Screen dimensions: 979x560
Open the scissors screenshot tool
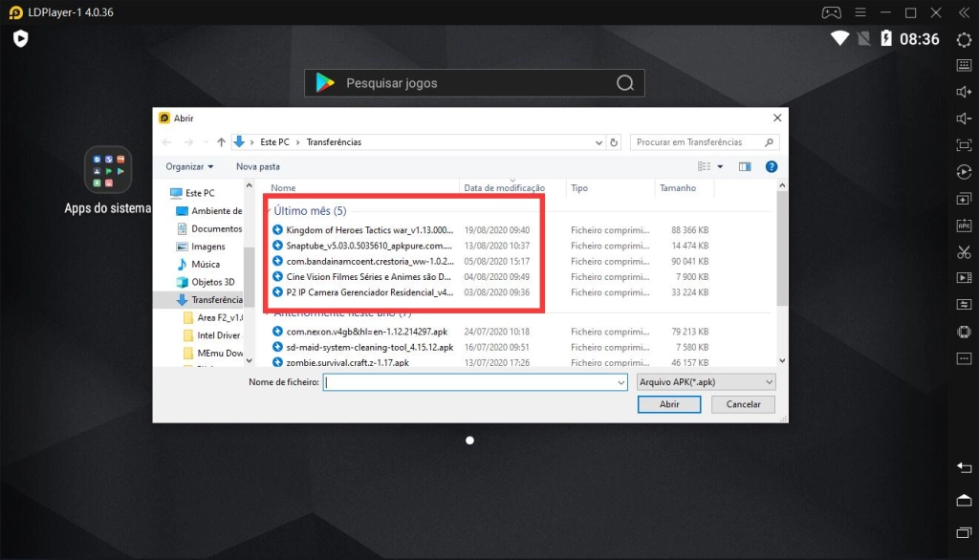964,252
